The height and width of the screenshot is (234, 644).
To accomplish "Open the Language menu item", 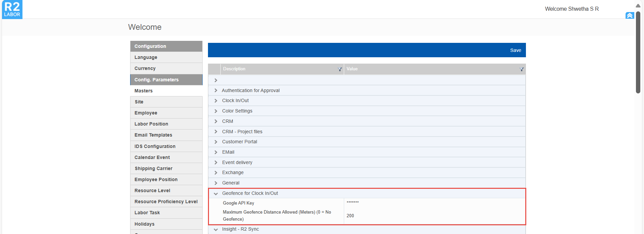I will pos(146,58).
